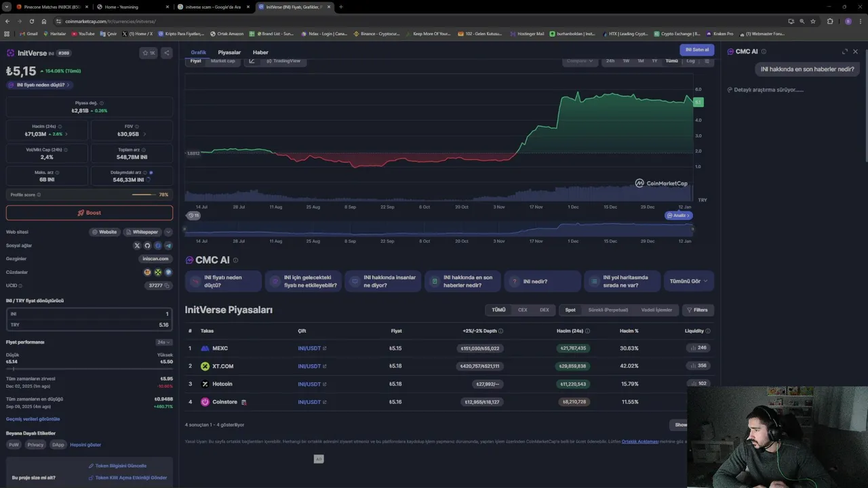Expand the CMC AI side panel
Screen dimensions: 868x488
point(845,52)
